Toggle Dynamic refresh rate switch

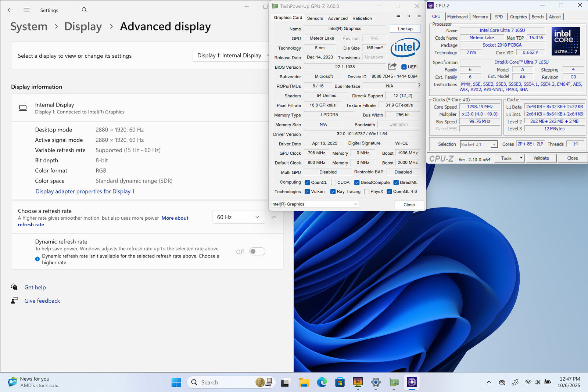coord(257,252)
